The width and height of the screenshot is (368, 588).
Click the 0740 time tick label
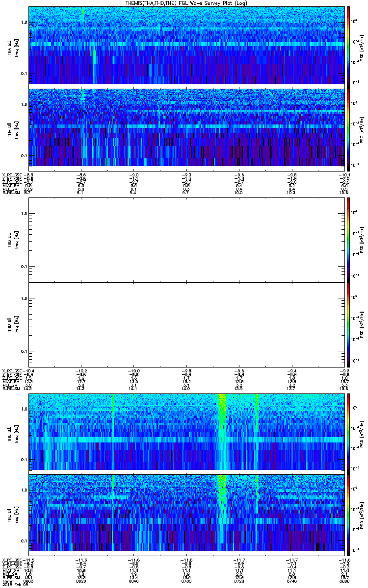tap(291, 580)
